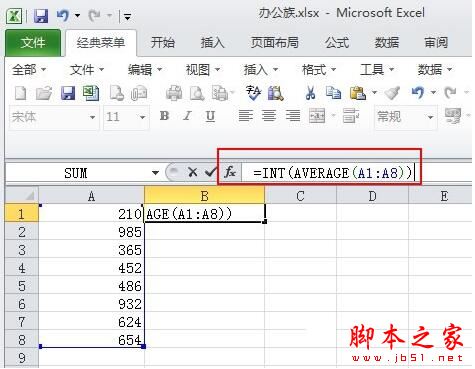Click the Paste clipboard icon
The image size is (475, 369).
[357, 93]
